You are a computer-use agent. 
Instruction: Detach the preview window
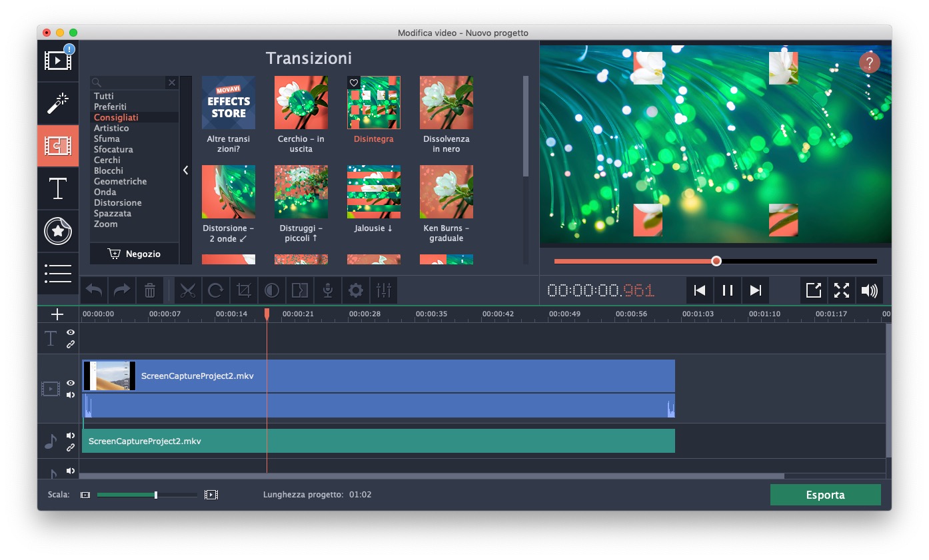(814, 290)
